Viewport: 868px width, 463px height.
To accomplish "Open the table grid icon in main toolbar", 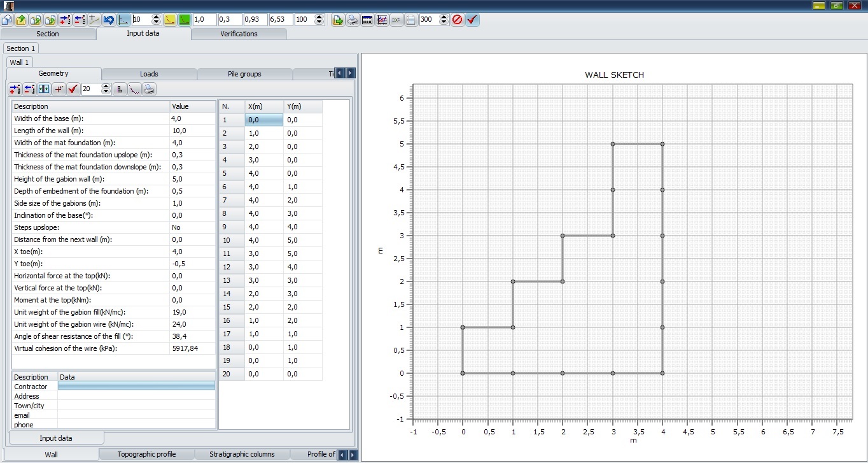I will [367, 20].
